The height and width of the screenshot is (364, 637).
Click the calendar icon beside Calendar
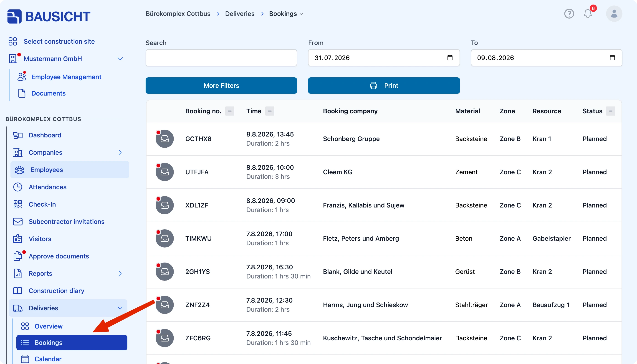(x=25, y=359)
